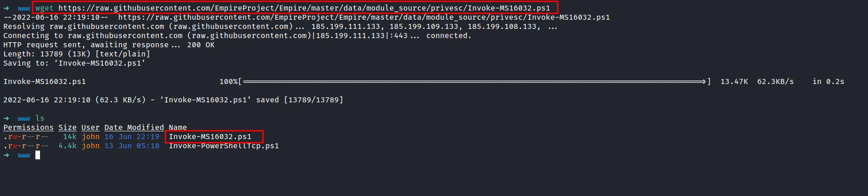Click the last prompt arrow on the empty line
This screenshot has width=868, height=196.
click(6, 155)
